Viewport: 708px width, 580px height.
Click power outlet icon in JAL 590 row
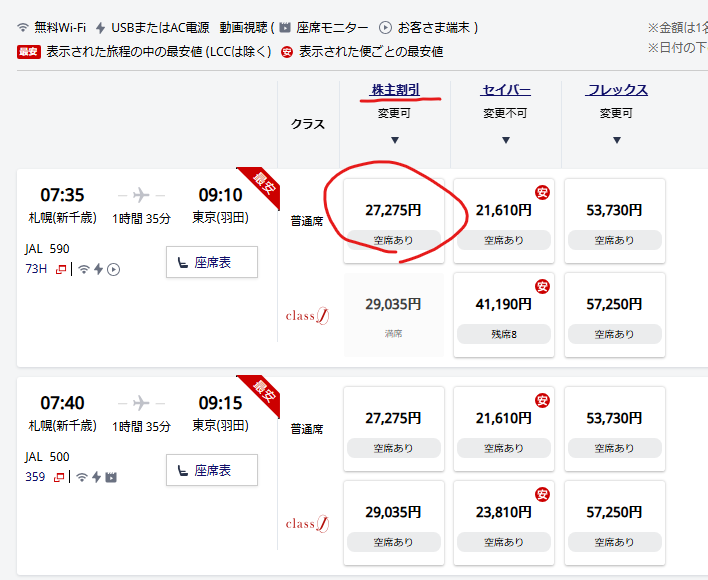point(98,269)
